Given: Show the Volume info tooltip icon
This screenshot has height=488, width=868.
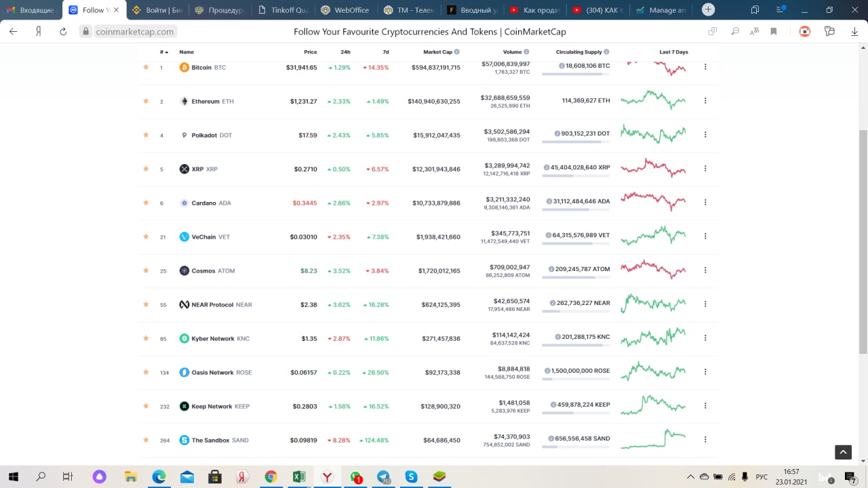Looking at the screenshot, I should pyautogui.click(x=526, y=52).
